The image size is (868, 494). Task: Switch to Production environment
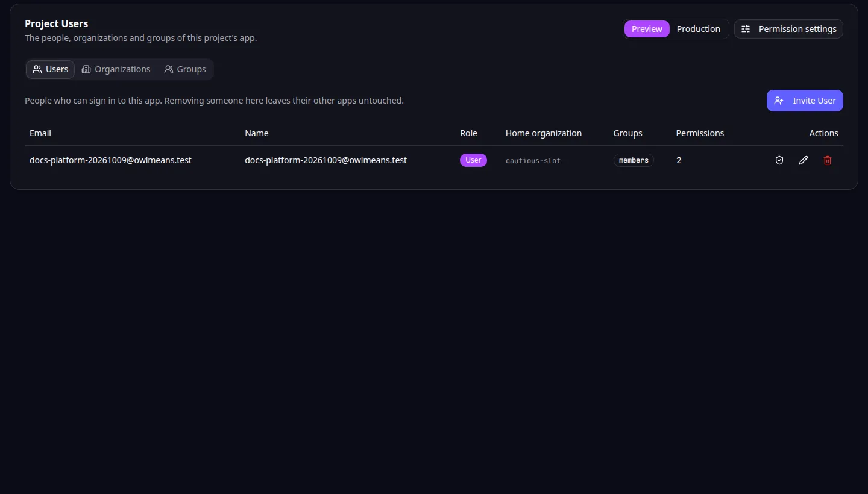[698, 29]
